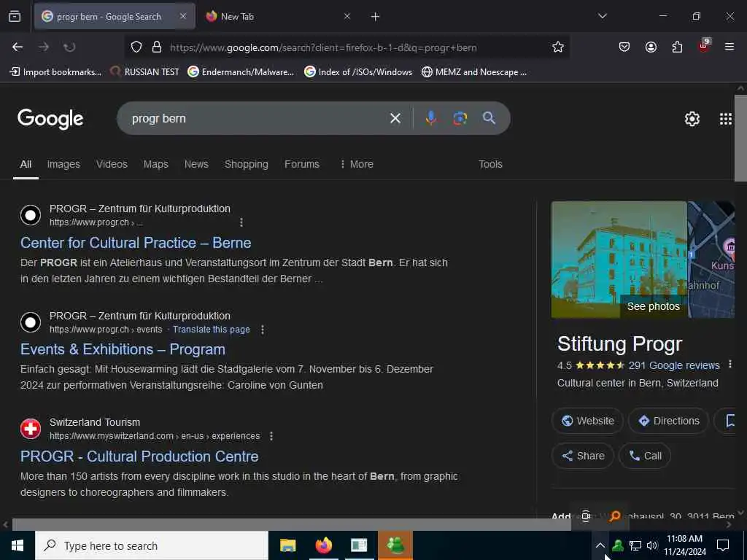Go back to the previous page

[18, 47]
